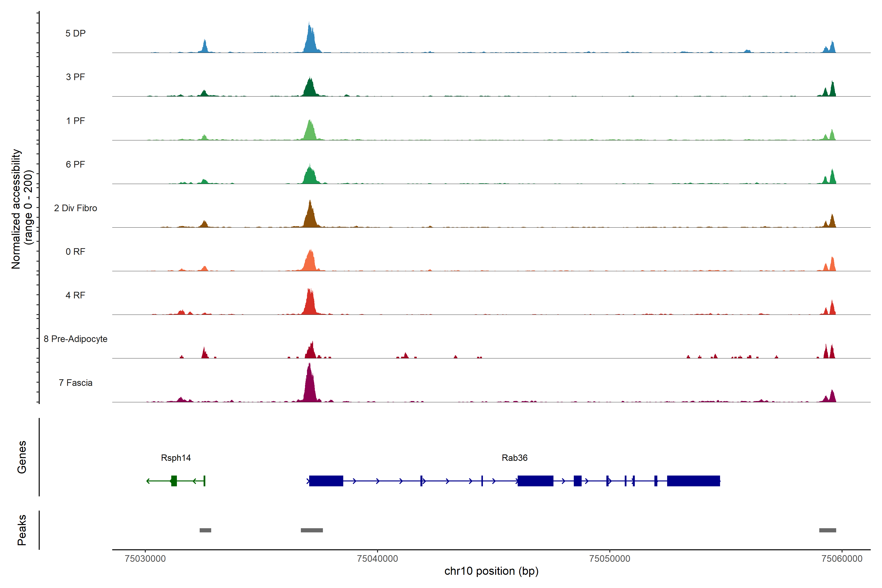Click the first large Rab36 exon
Viewport: 882px width, 588px height.
click(x=326, y=481)
